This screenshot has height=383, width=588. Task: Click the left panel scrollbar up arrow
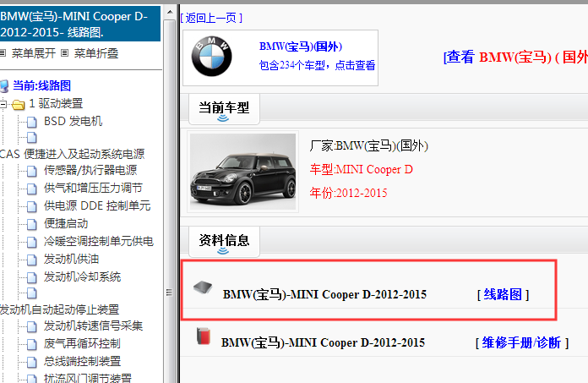pyautogui.click(x=170, y=12)
